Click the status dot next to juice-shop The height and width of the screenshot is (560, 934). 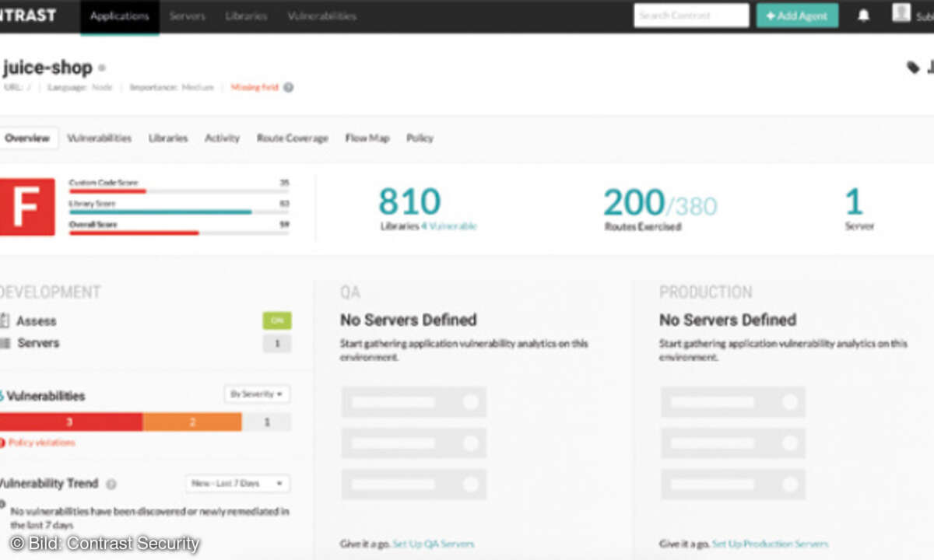[102, 68]
